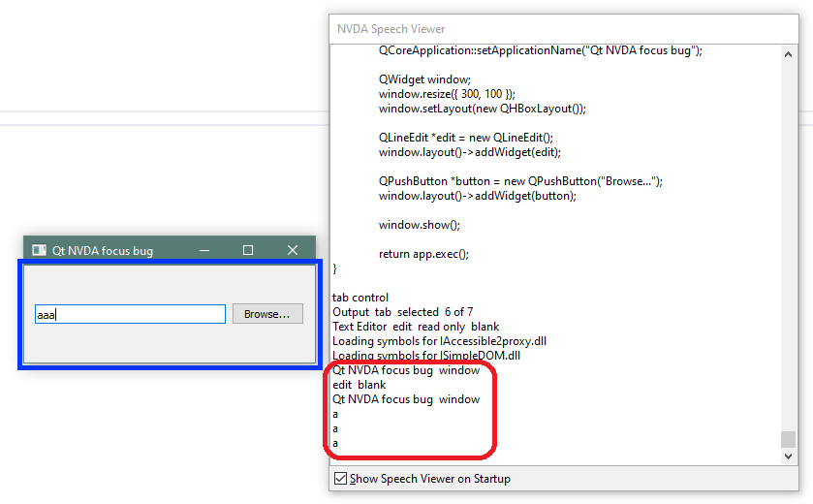Image resolution: width=813 pixels, height=504 pixels.
Task: Click the "edit blank" line in Speech Viewer
Action: (359, 385)
